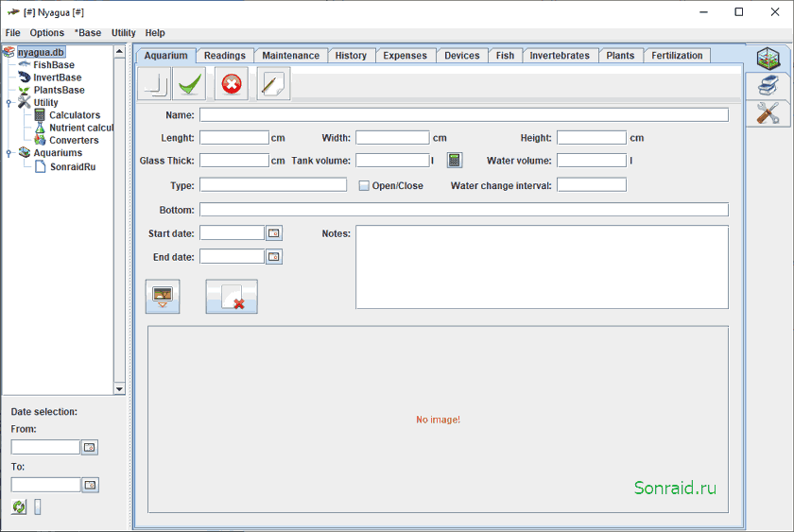The image size is (794, 532).
Task: Open the Help menu
Action: point(155,33)
